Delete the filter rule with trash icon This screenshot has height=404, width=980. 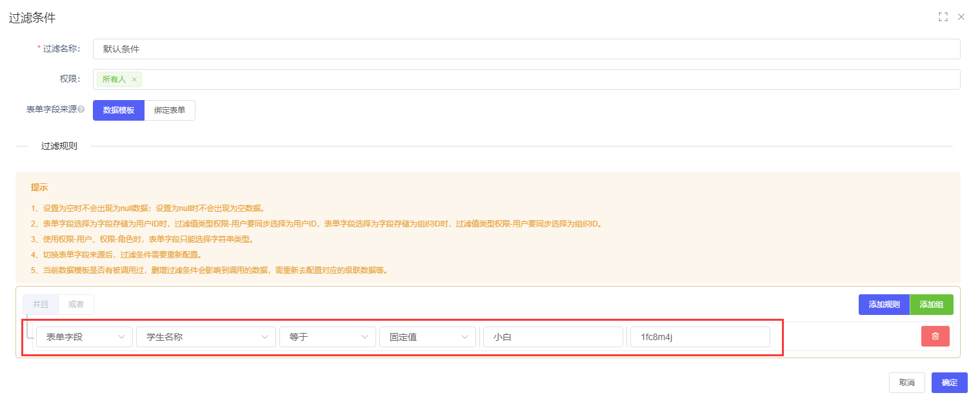tap(935, 336)
